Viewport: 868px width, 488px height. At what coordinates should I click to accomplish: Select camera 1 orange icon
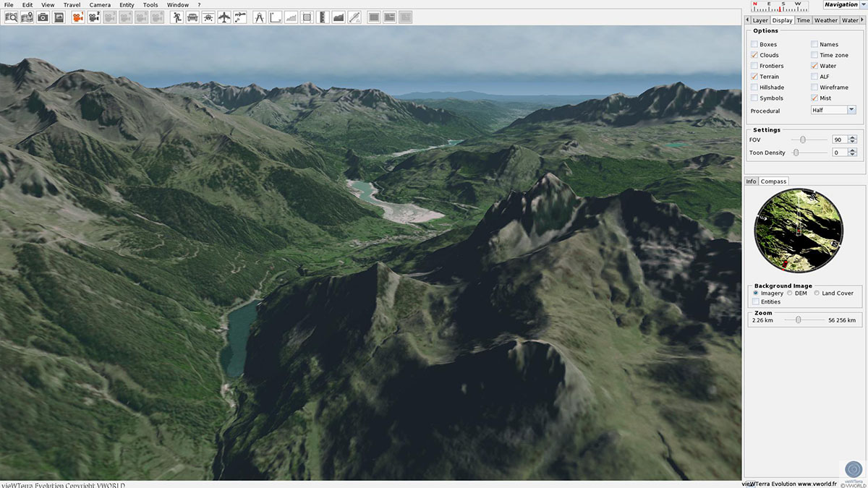pyautogui.click(x=78, y=17)
